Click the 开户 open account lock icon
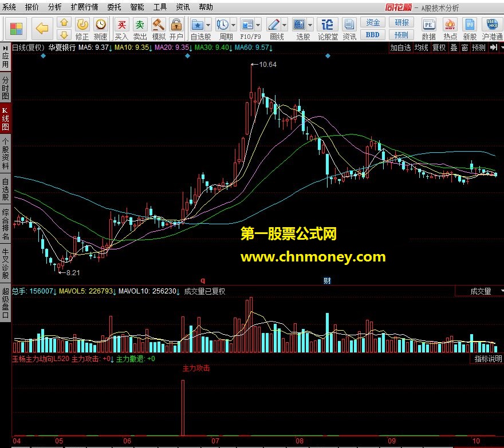Screen dimensions: 504x448 coord(176,25)
